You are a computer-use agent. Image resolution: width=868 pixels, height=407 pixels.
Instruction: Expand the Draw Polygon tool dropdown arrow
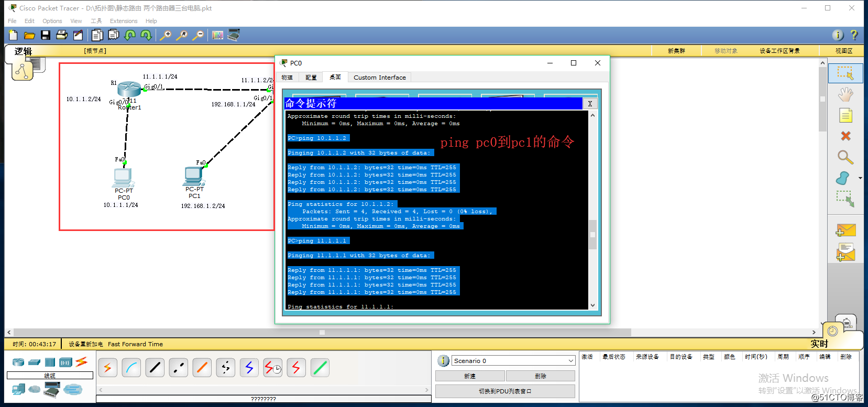coord(860,179)
